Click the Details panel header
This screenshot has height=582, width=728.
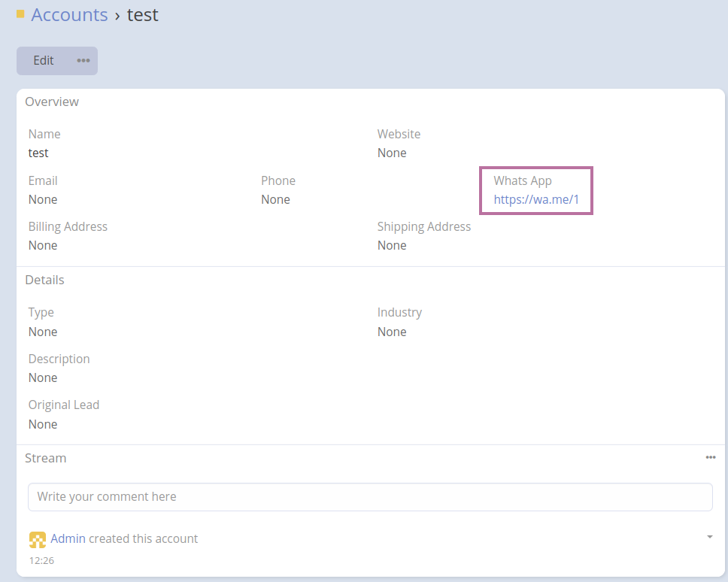(x=44, y=280)
